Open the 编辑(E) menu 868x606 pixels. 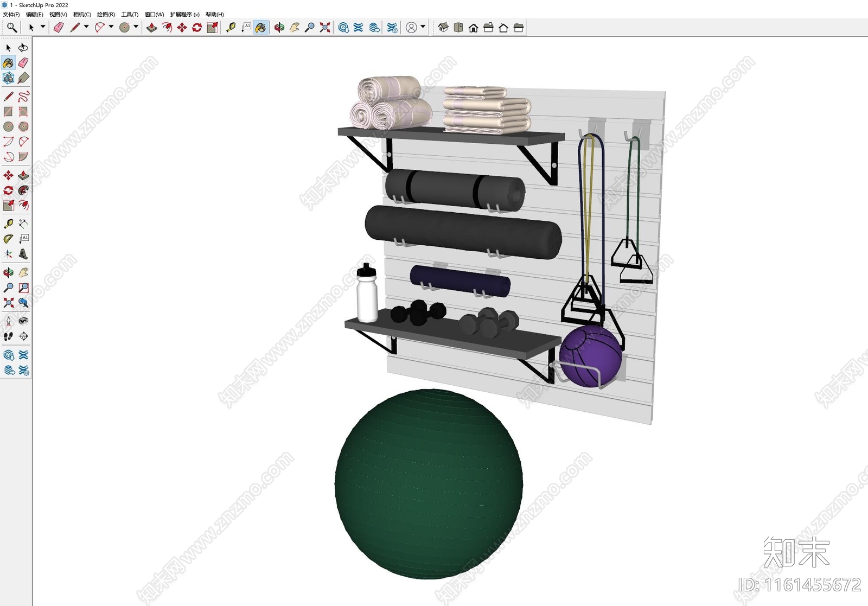[x=34, y=15]
